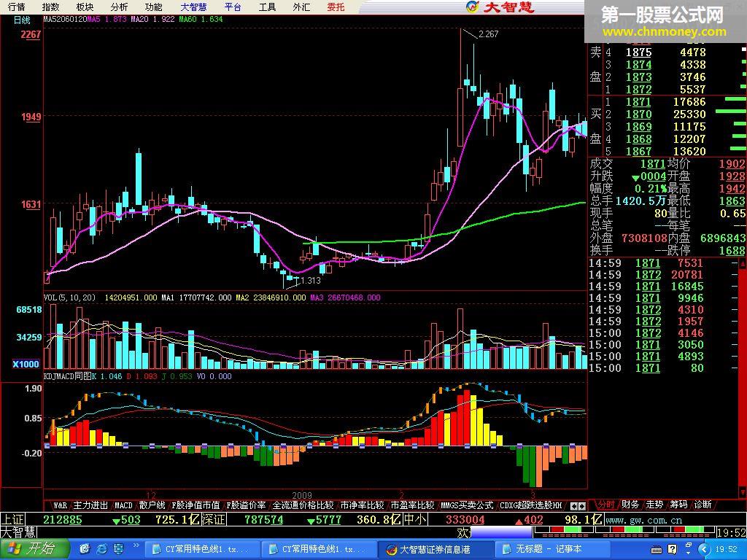Image resolution: width=747 pixels, height=560 pixels.
Task: Expand the quick launch overflow chevron
Action: pos(136,545)
